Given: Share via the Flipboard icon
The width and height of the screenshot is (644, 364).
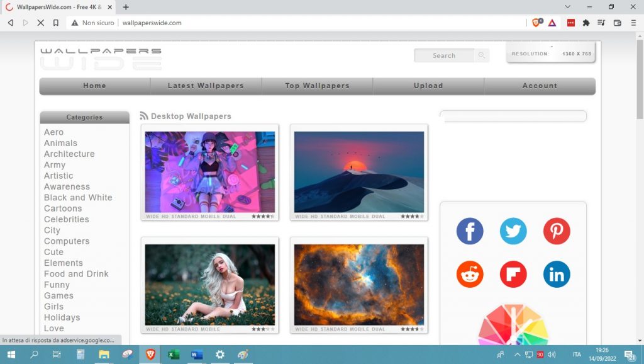Looking at the screenshot, I should tap(513, 275).
